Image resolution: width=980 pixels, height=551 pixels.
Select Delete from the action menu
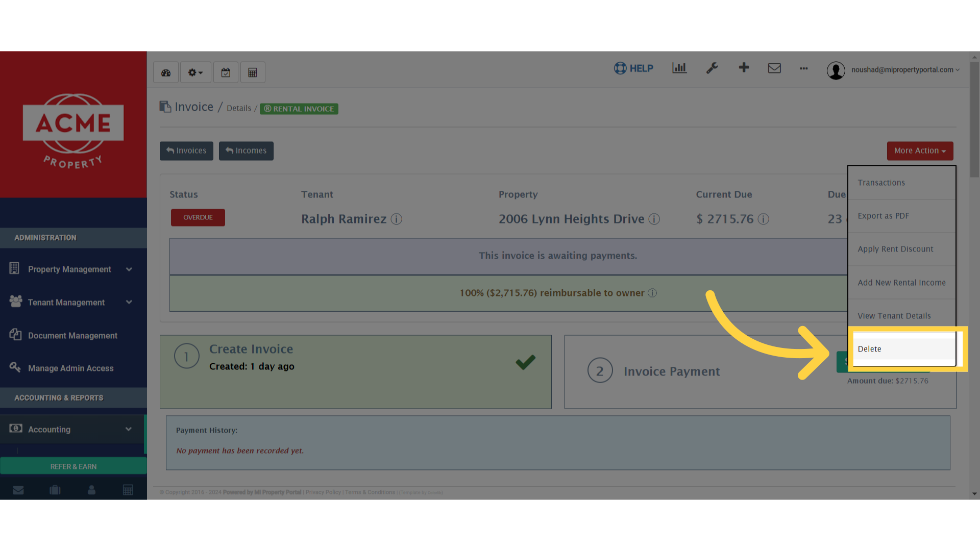(869, 348)
